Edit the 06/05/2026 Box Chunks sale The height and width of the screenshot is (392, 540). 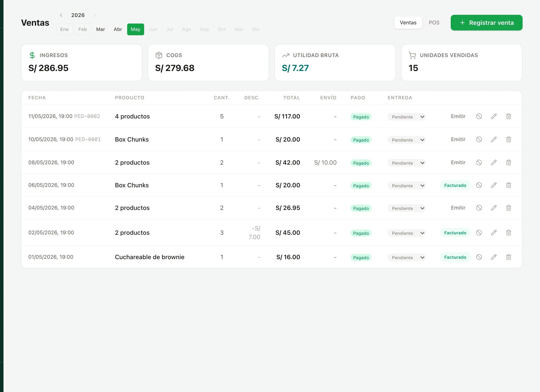point(494,185)
